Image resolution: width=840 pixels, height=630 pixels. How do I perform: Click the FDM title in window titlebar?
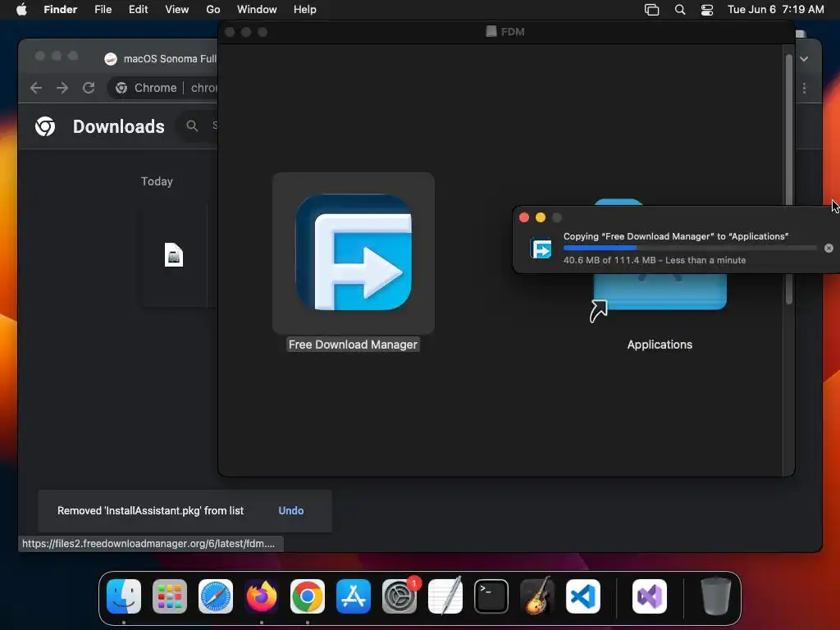pos(512,32)
